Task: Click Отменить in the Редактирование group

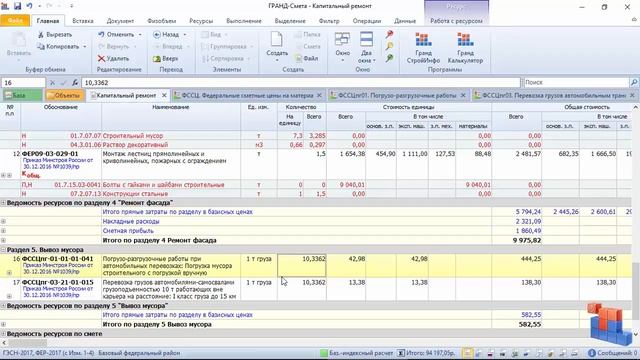Action: [x=116, y=35]
